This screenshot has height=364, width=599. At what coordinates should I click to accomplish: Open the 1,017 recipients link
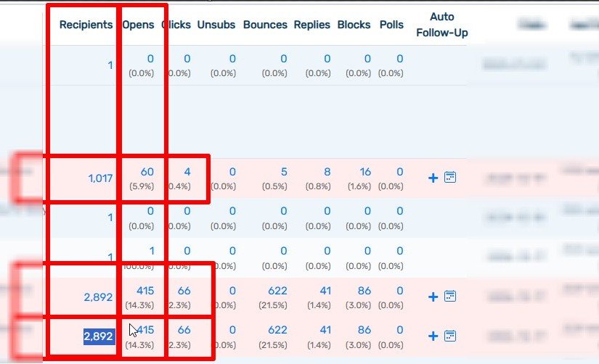(100, 178)
